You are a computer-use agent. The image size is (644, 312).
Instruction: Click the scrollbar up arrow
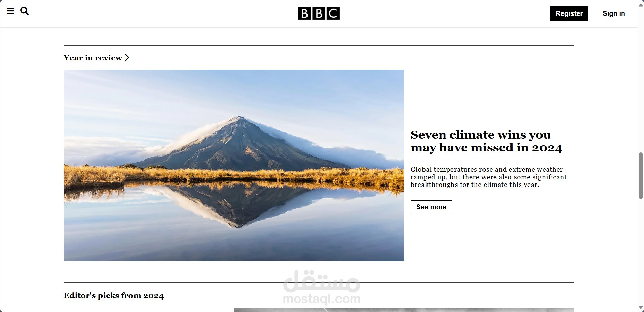click(x=641, y=5)
